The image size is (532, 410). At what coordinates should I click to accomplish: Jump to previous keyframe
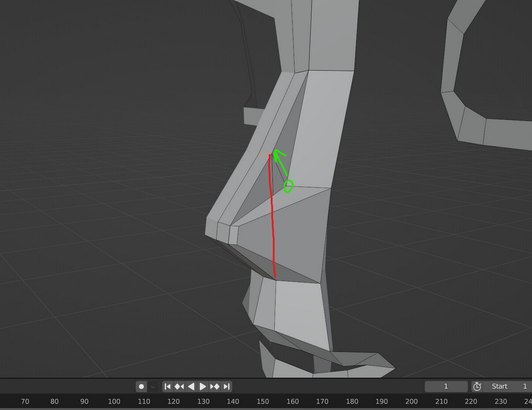click(179, 386)
